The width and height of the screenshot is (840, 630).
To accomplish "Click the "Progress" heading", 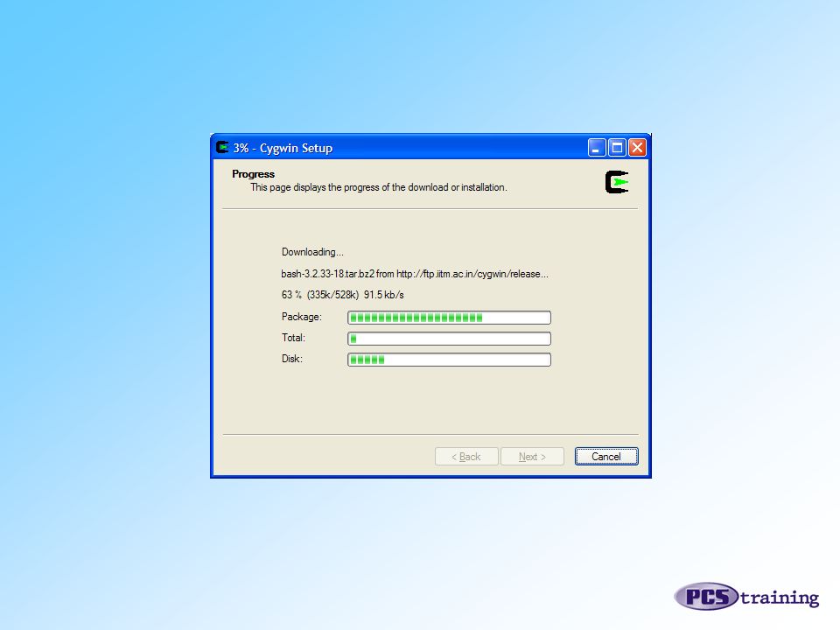I will click(253, 174).
